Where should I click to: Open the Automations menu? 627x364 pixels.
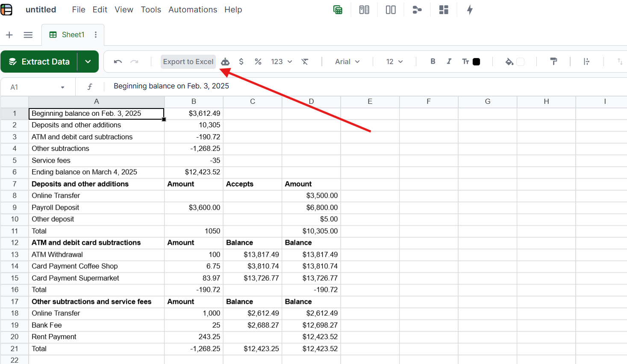pos(193,9)
